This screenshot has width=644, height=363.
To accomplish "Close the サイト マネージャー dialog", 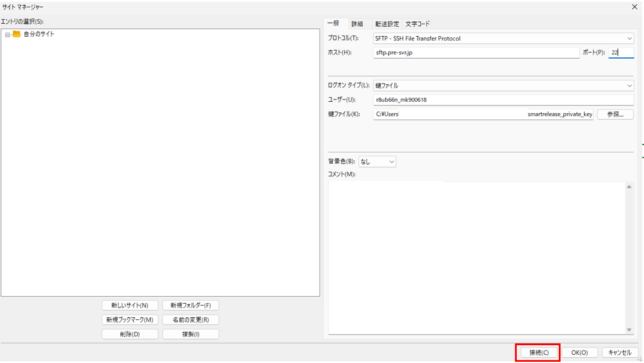I will coord(635,7).
